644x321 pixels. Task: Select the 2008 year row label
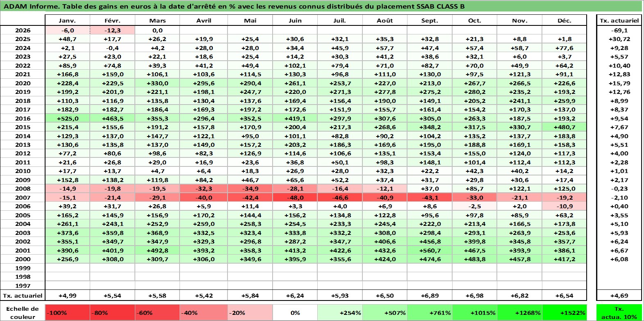pyautogui.click(x=23, y=189)
